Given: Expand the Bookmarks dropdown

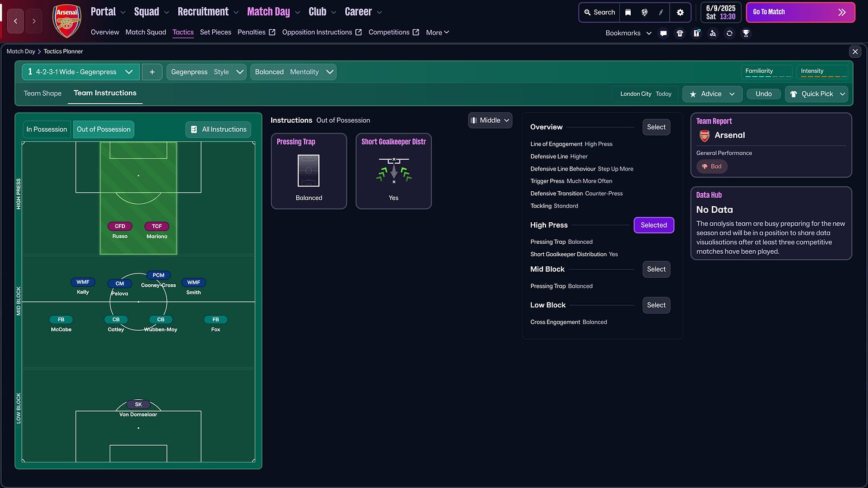Looking at the screenshot, I should point(628,33).
